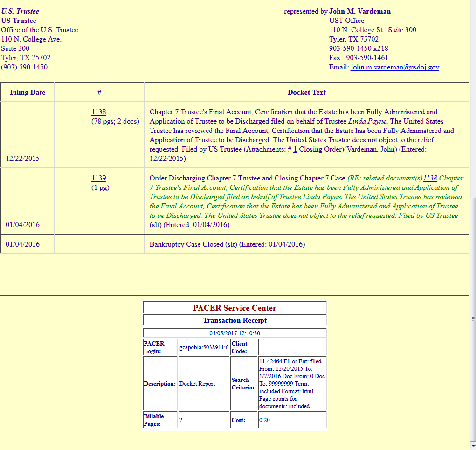Open document 1139 in the # column

99,178
